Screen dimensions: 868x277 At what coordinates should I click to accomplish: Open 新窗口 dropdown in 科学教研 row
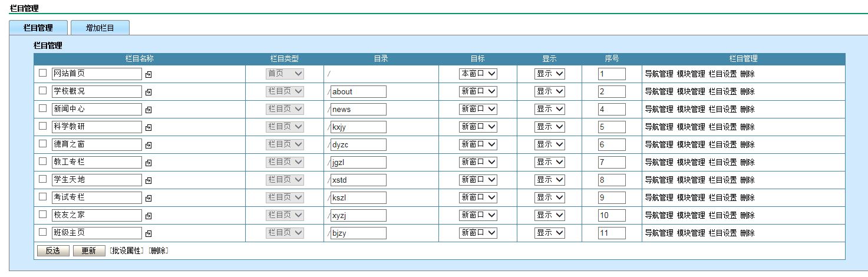(x=478, y=127)
